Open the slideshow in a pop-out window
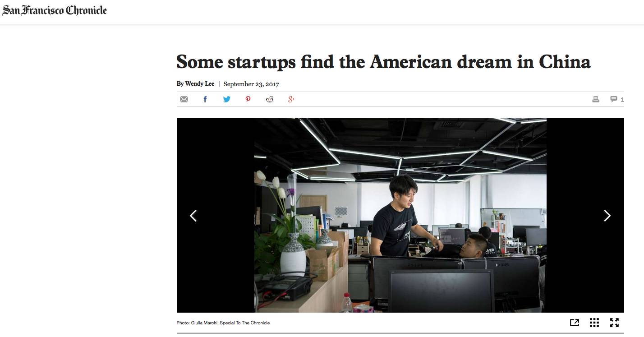The image size is (644, 337). [575, 323]
